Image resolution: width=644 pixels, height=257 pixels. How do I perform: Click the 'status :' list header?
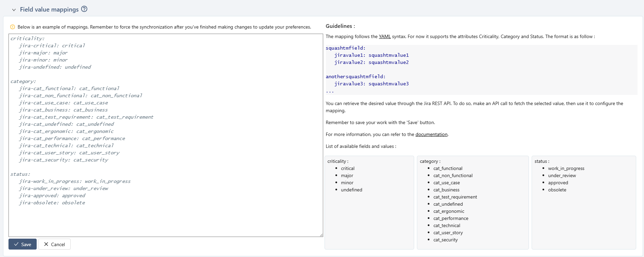pyautogui.click(x=542, y=161)
